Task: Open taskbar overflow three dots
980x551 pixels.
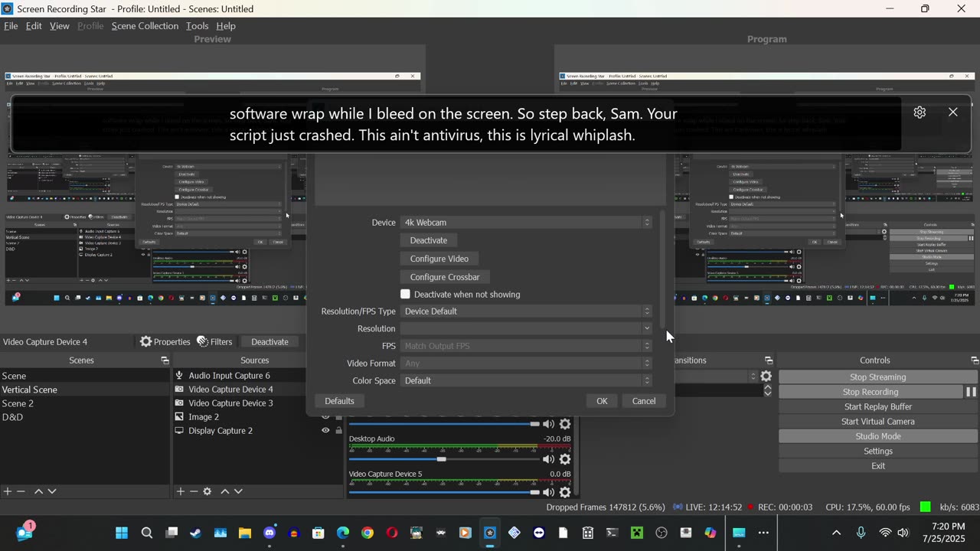Action: tap(763, 533)
